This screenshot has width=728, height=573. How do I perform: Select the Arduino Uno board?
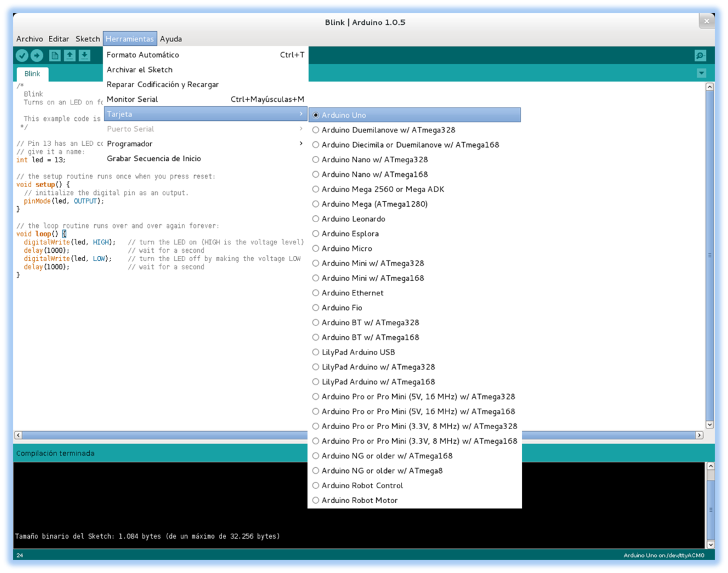(x=415, y=115)
